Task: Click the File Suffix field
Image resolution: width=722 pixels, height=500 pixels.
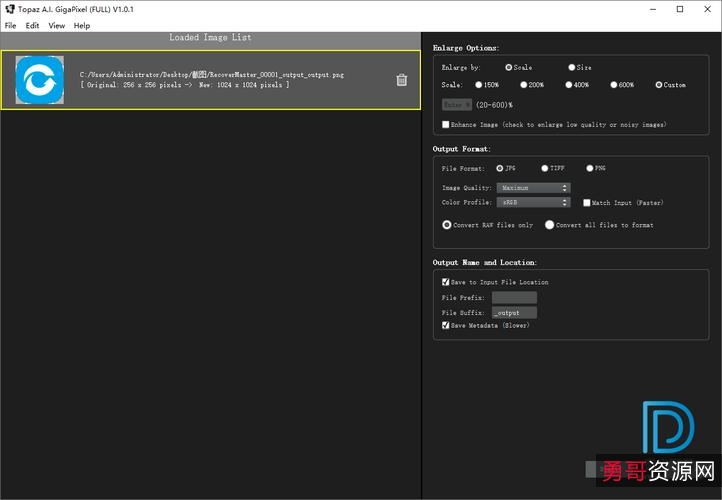Action: (514, 313)
